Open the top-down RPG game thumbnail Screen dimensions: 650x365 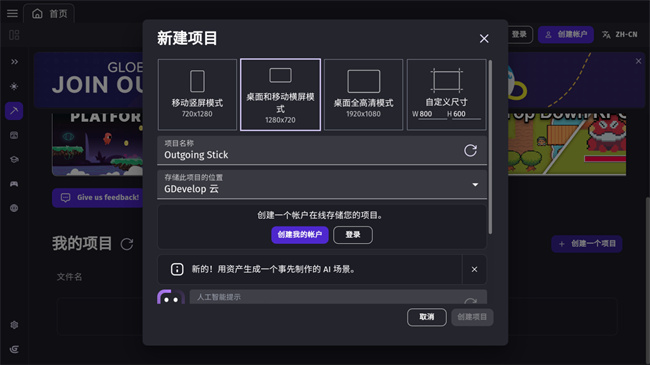point(567,144)
